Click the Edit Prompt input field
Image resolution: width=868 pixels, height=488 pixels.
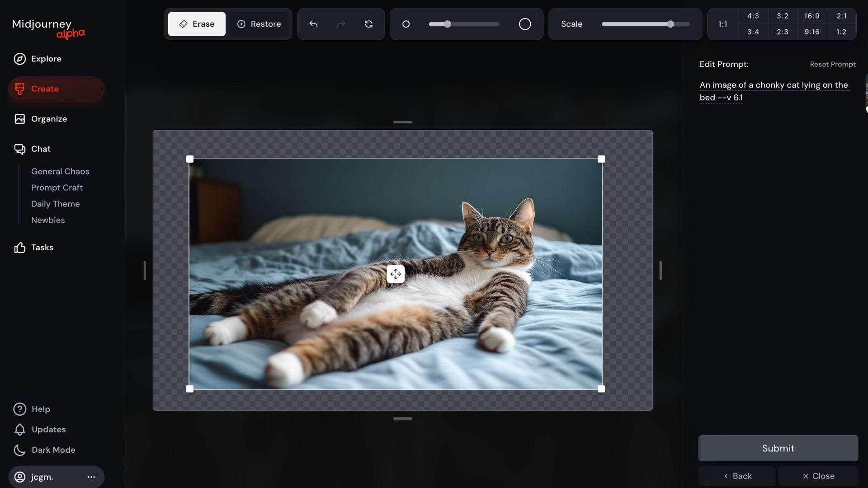pyautogui.click(x=778, y=91)
